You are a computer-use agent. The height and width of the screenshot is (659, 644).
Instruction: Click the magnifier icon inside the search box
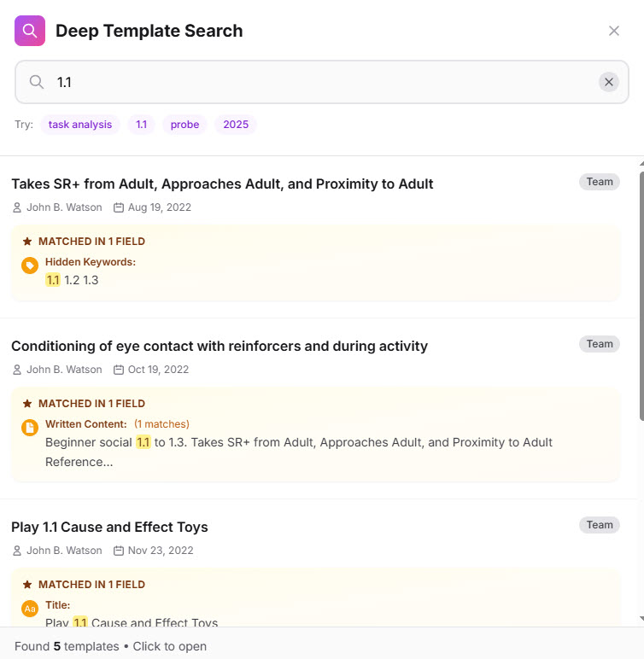point(37,82)
